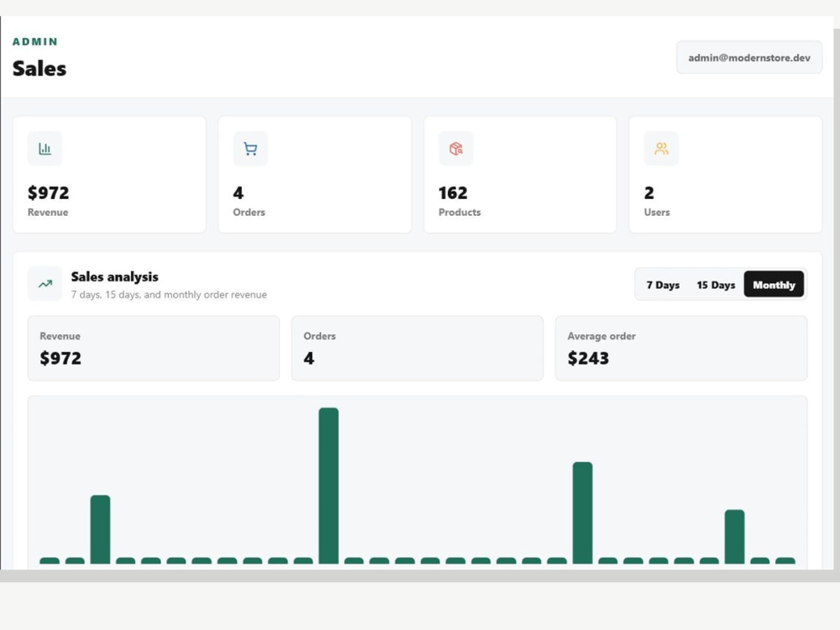Click the Average order label
Viewport: 840px width, 630px height.
click(601, 336)
